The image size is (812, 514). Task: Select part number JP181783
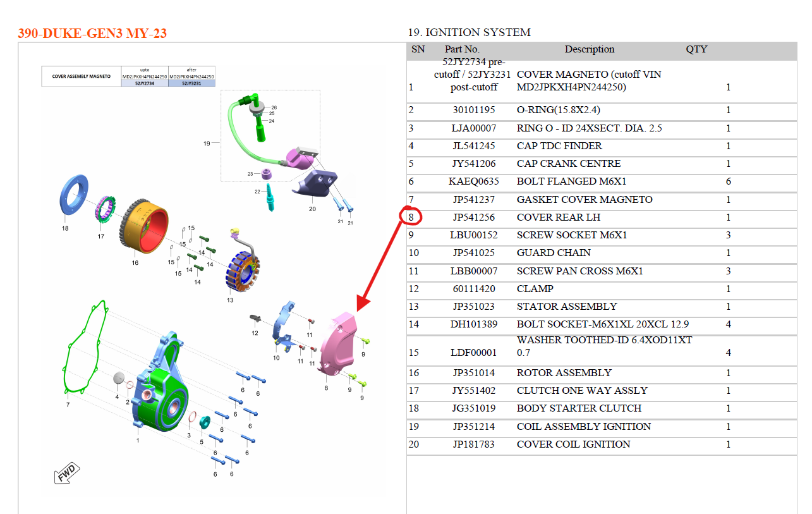(474, 444)
